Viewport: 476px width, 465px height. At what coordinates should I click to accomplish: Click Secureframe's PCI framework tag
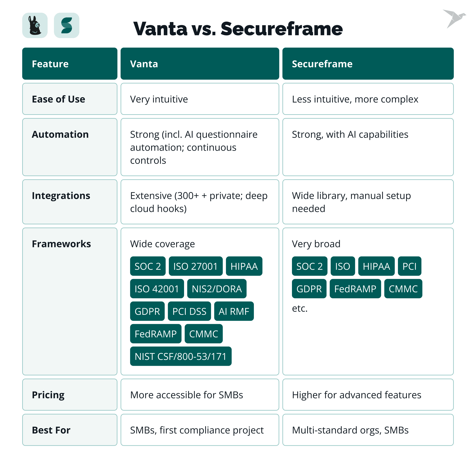pyautogui.click(x=409, y=266)
